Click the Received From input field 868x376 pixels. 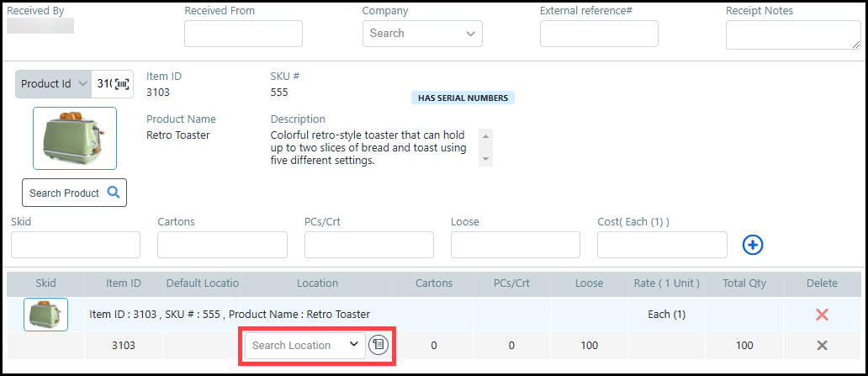(243, 34)
